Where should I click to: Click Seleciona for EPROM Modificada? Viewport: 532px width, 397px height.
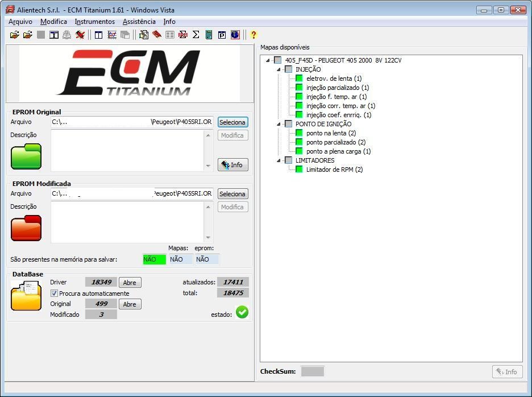(x=232, y=194)
